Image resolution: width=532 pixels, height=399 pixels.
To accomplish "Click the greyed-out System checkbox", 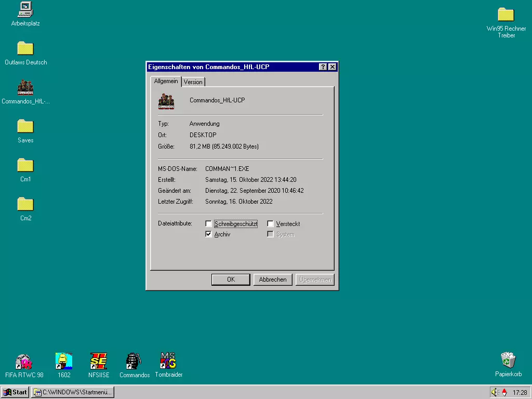I will 270,234.
